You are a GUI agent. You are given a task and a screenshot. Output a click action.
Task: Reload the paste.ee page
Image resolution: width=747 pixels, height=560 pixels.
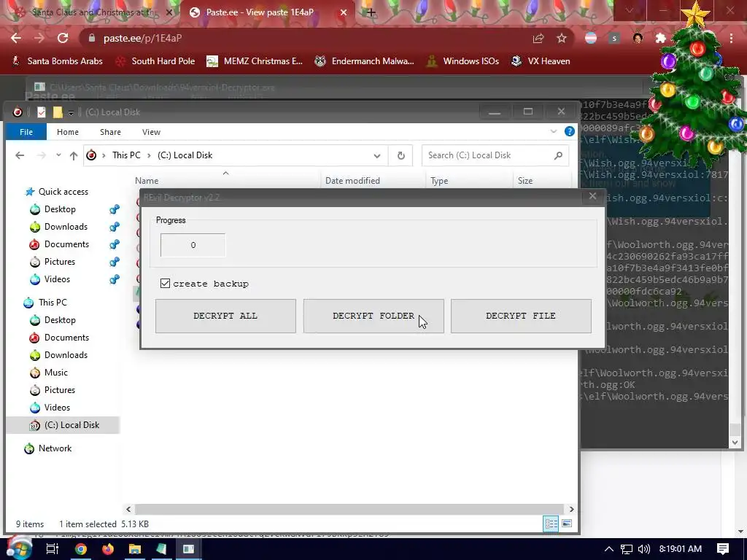click(63, 38)
